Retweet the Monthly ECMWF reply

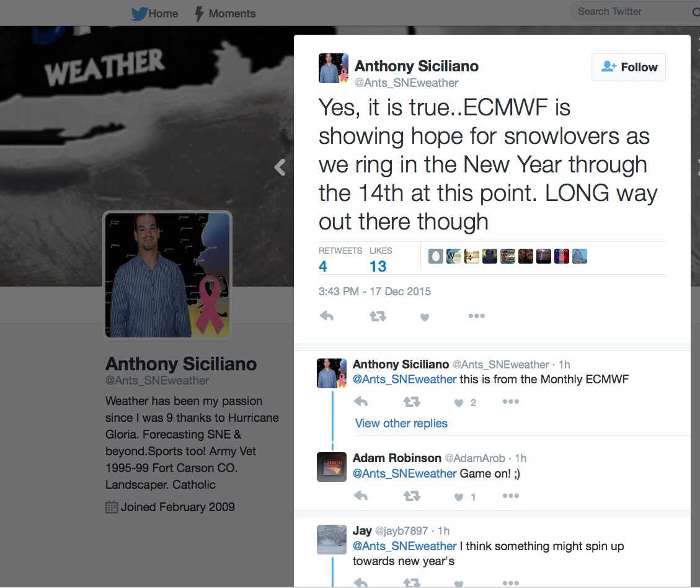(x=412, y=403)
